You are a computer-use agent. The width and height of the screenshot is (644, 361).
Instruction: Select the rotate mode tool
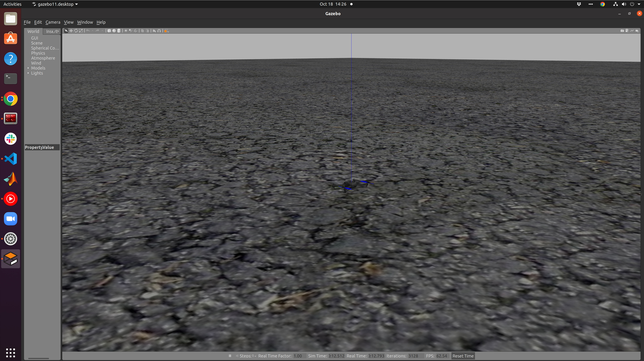pos(76,30)
